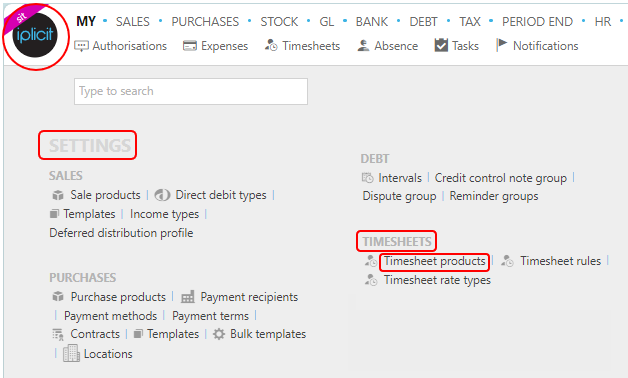628x378 pixels.
Task: Click the Sales Templates icon
Action: pos(54,214)
